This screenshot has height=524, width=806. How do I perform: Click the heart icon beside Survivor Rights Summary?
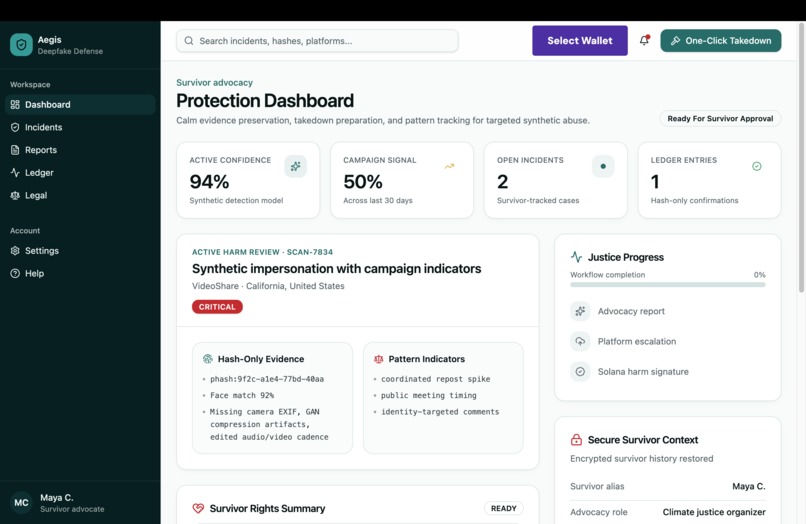[198, 509]
